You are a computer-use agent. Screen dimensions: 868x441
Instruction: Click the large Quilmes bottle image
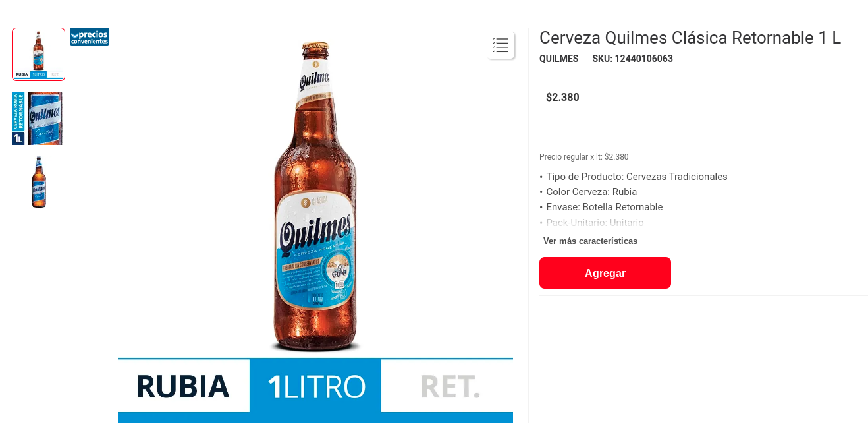click(315, 196)
